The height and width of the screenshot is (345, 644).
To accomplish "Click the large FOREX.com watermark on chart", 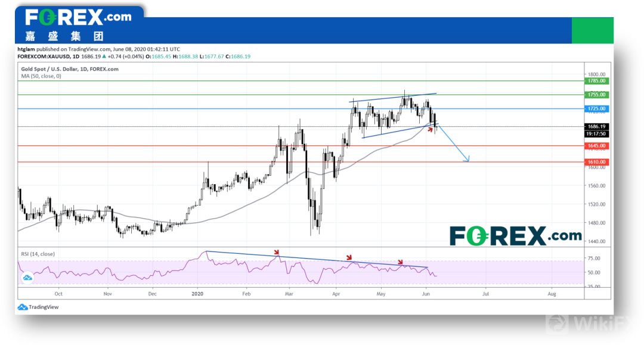I will pos(515,236).
